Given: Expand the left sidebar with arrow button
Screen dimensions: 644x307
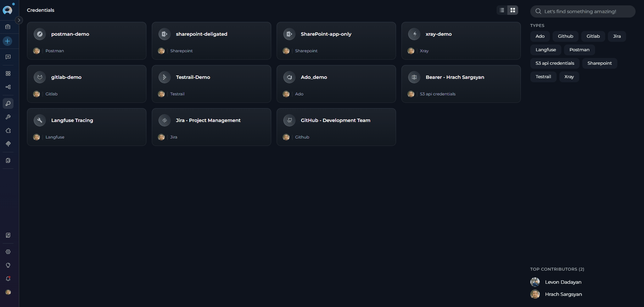Looking at the screenshot, I should coord(19,20).
